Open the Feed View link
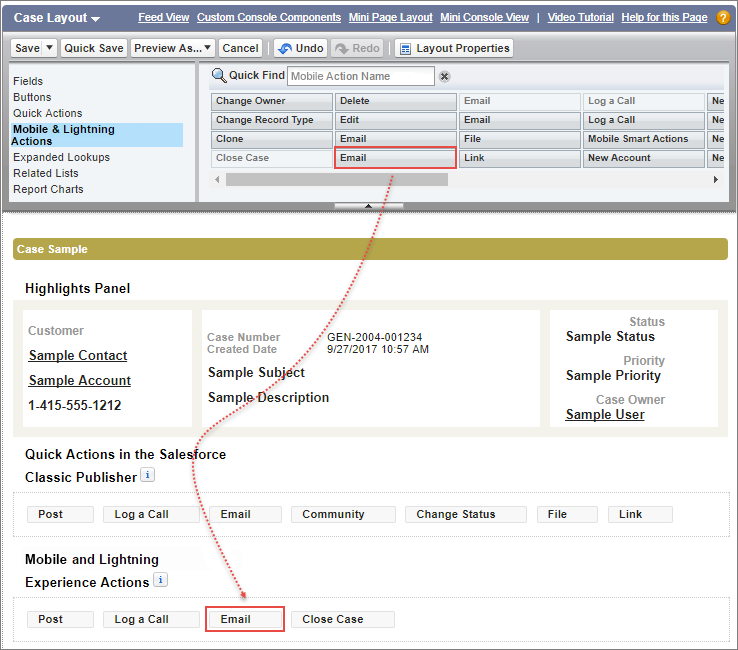738x650 pixels. pyautogui.click(x=163, y=17)
